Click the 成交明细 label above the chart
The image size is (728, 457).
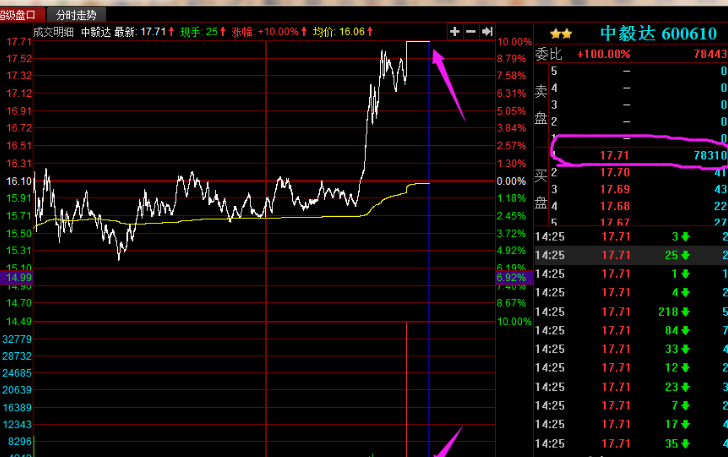point(54,32)
